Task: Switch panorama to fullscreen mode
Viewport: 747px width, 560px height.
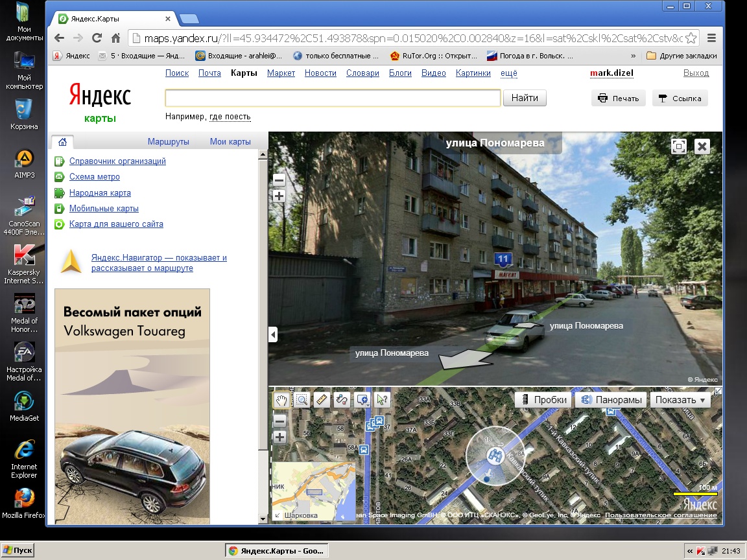Action: (678, 146)
